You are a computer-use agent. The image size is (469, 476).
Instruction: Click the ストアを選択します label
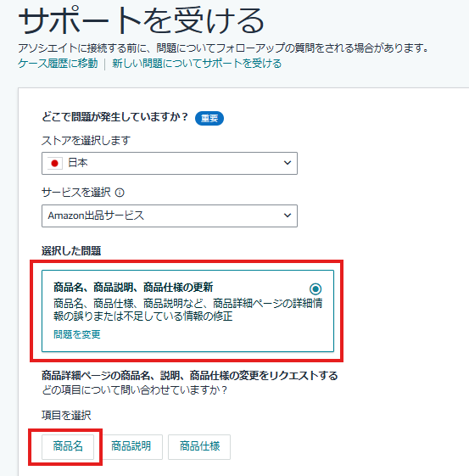click(86, 141)
